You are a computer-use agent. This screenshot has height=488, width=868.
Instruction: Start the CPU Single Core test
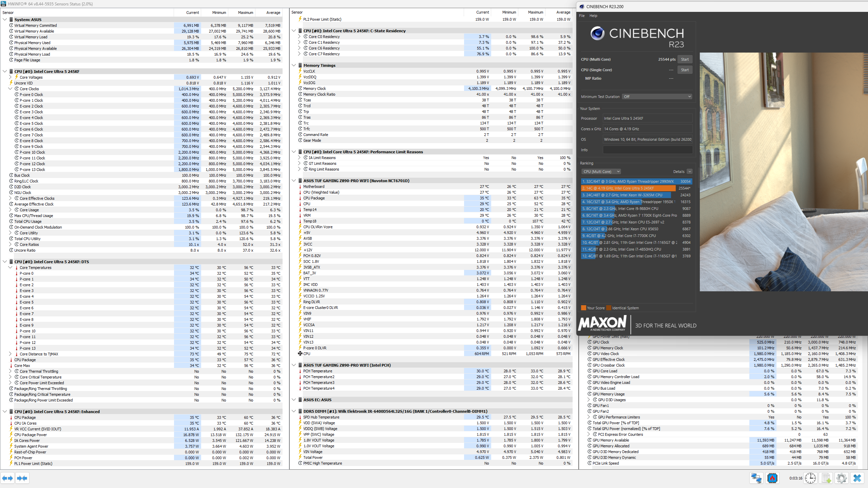coord(684,70)
